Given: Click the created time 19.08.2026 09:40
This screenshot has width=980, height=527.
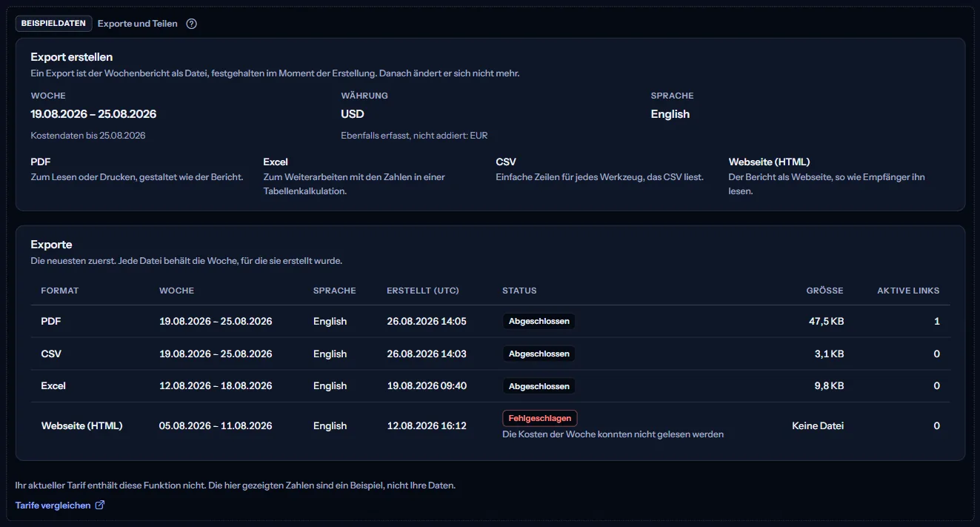Looking at the screenshot, I should point(427,386).
